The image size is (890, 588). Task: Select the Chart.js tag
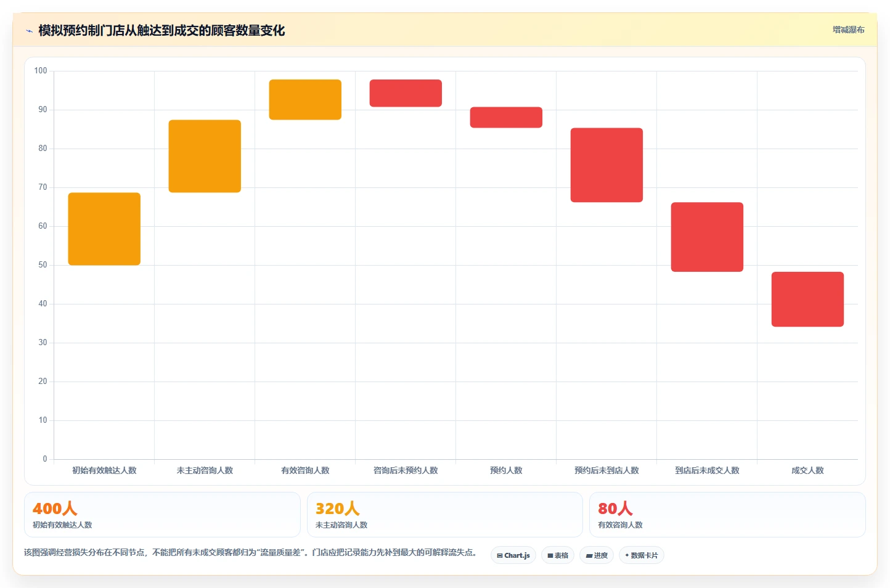[513, 555]
